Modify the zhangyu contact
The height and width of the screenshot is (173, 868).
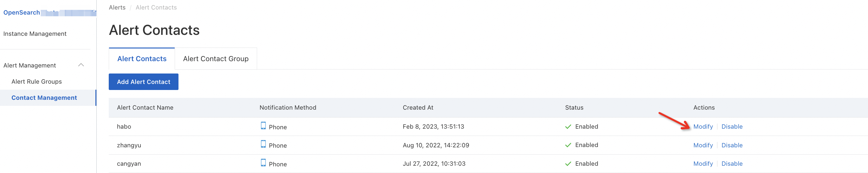[703, 145]
